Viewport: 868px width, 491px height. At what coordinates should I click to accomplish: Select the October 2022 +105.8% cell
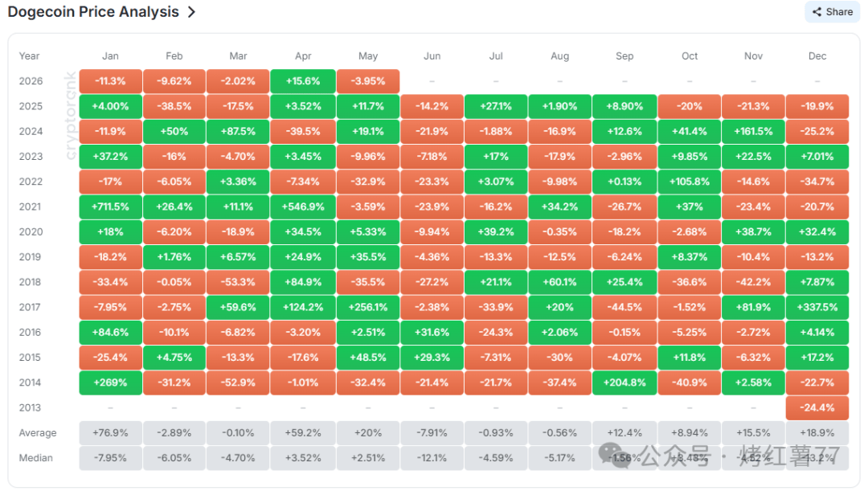click(x=690, y=182)
